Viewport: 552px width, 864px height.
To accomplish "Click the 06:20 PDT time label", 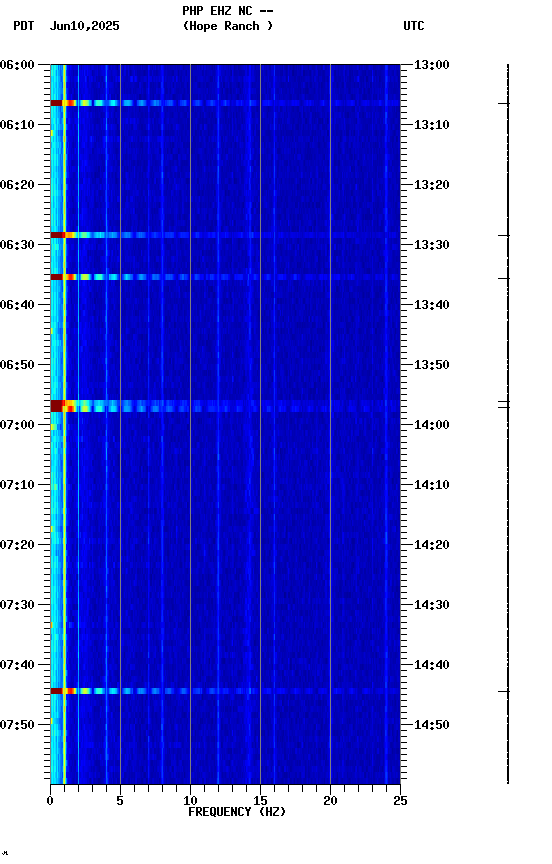I will click(17, 185).
